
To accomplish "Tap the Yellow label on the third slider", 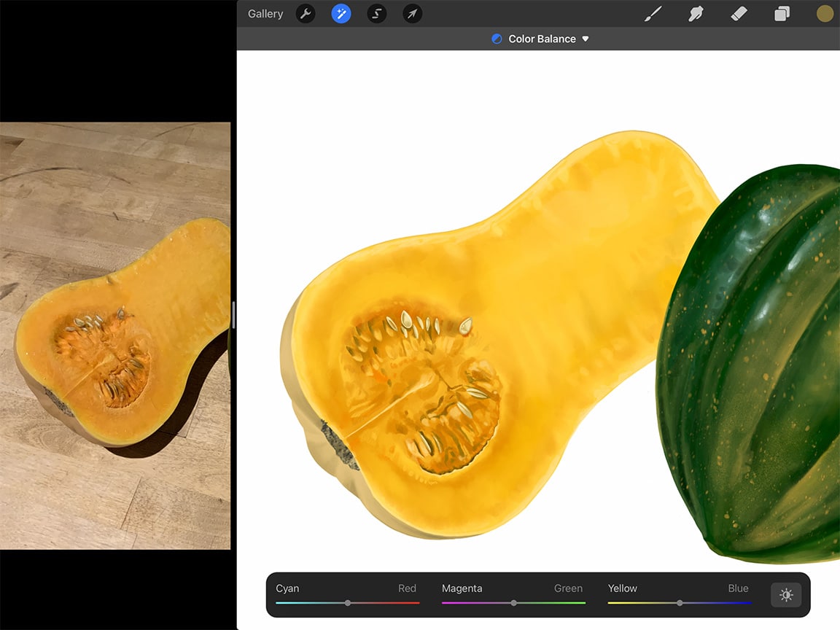I will pyautogui.click(x=622, y=588).
